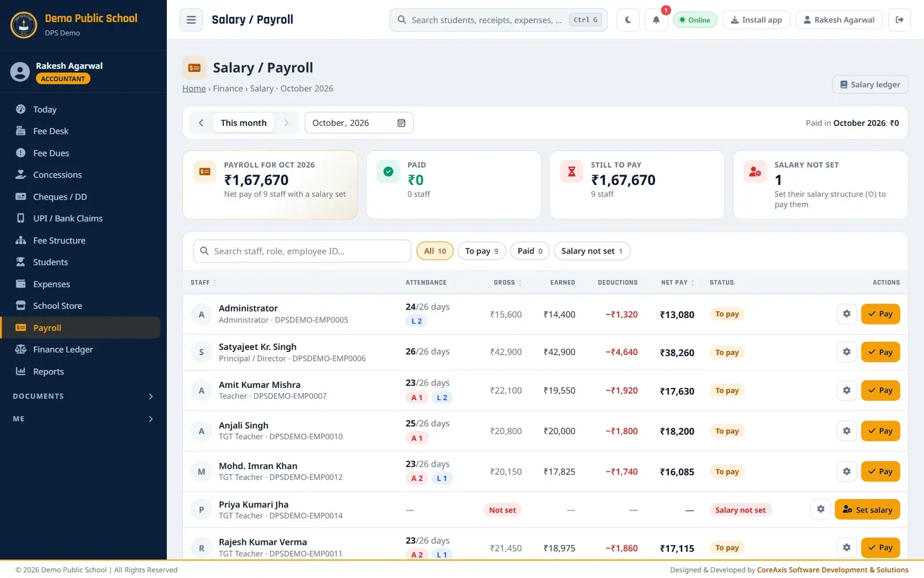Pay Administrator's salary
The height and width of the screenshot is (578, 924).
coord(880,314)
